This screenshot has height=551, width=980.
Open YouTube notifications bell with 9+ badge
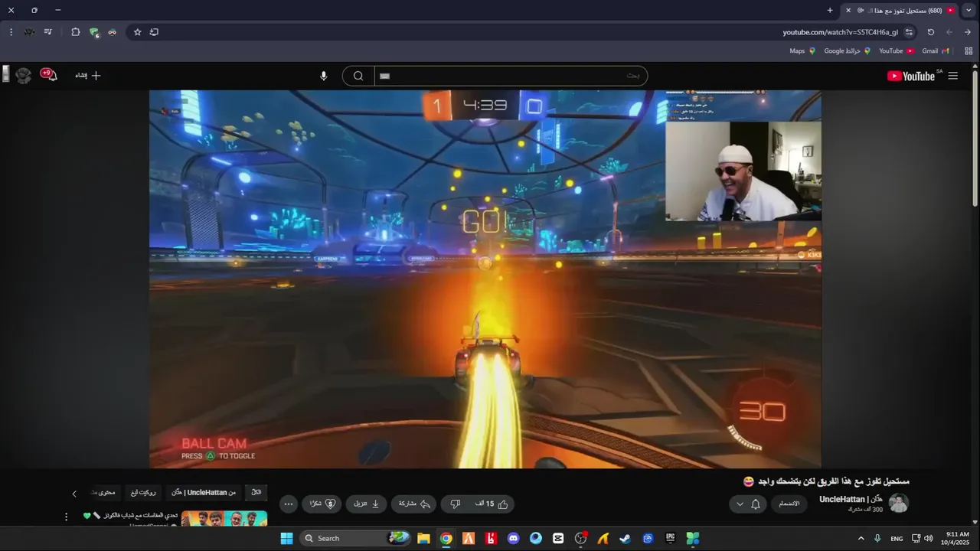49,75
